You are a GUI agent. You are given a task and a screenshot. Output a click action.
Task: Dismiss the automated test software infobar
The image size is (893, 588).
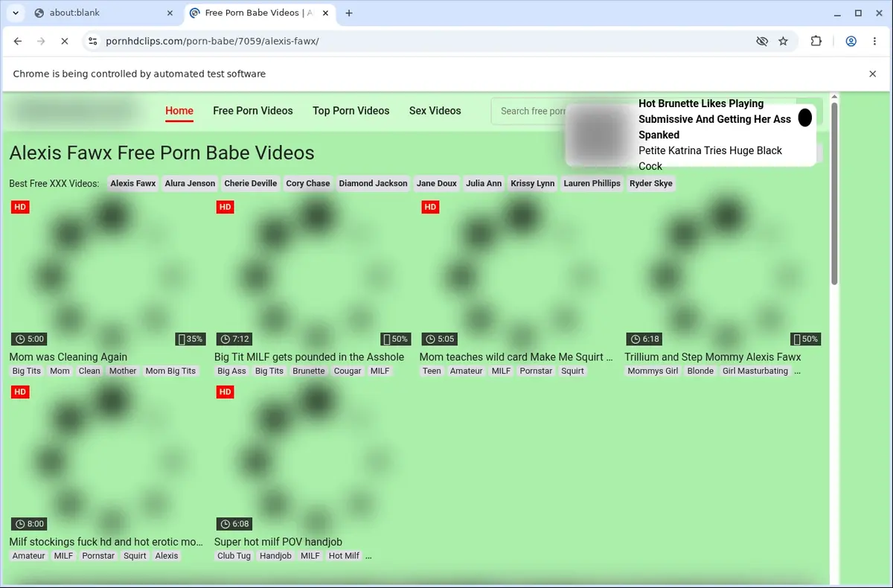point(872,74)
